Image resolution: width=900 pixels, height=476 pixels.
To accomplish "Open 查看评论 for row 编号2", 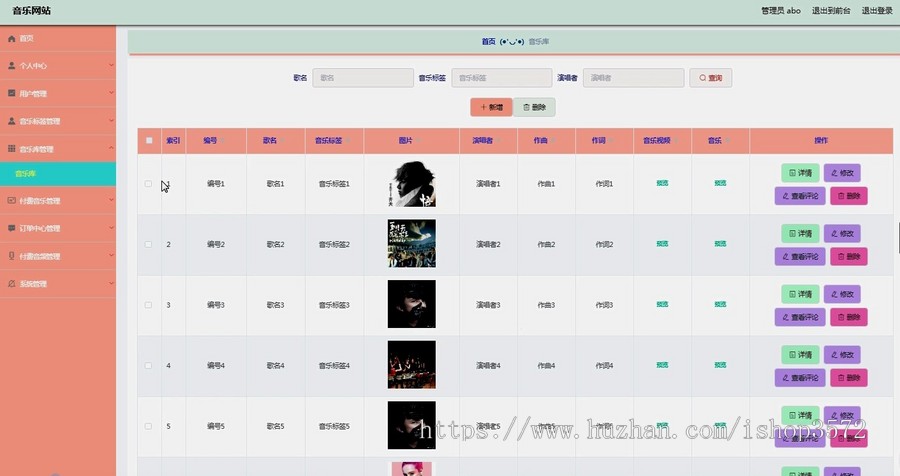I will tap(800, 257).
